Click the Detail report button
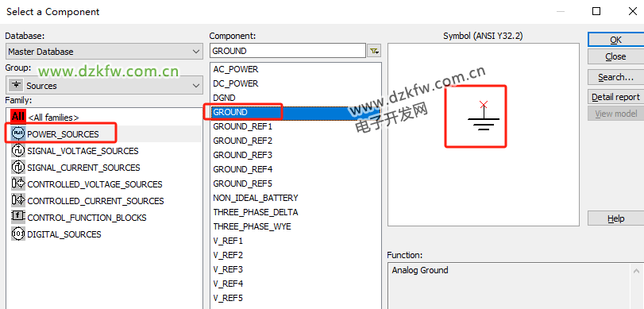This screenshot has width=644, height=309. (615, 97)
